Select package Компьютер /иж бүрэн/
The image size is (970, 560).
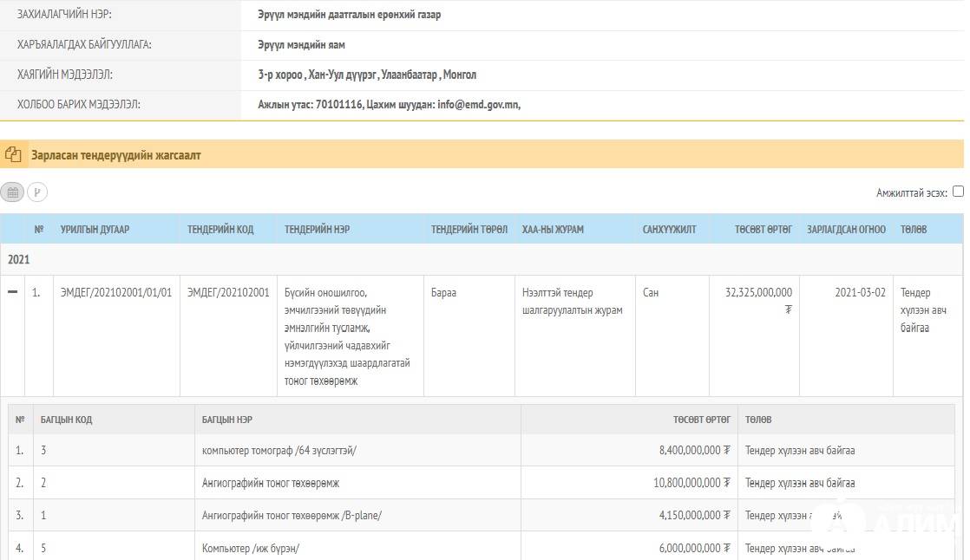[x=251, y=548]
